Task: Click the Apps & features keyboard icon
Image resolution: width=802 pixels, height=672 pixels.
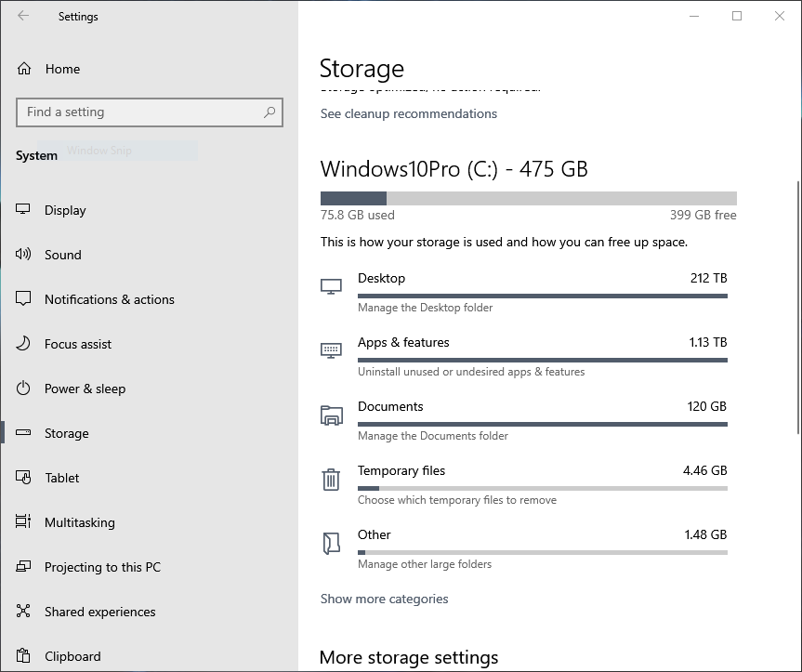Action: click(331, 350)
